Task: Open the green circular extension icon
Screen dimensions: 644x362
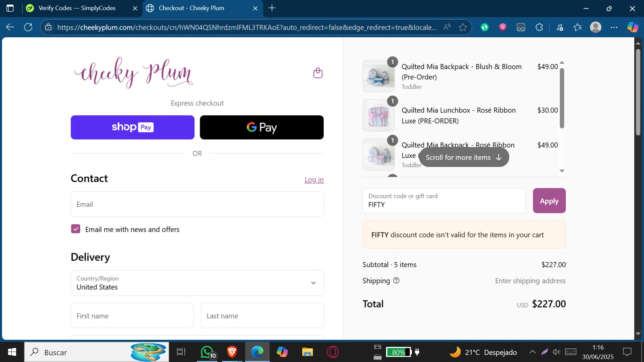Action: point(485,27)
